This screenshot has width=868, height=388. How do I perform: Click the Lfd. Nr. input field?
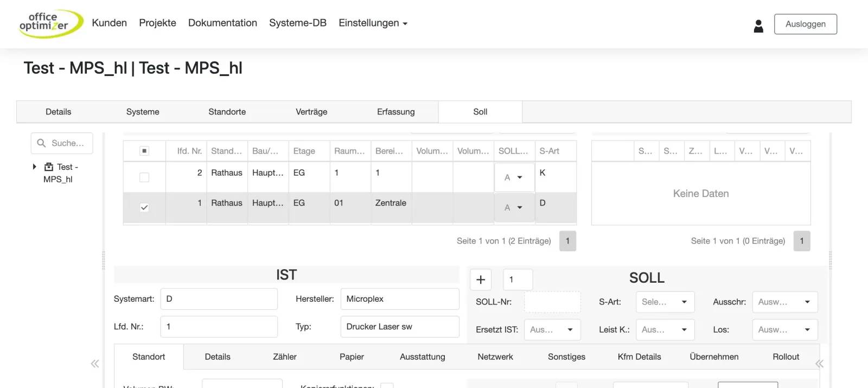[x=219, y=327]
